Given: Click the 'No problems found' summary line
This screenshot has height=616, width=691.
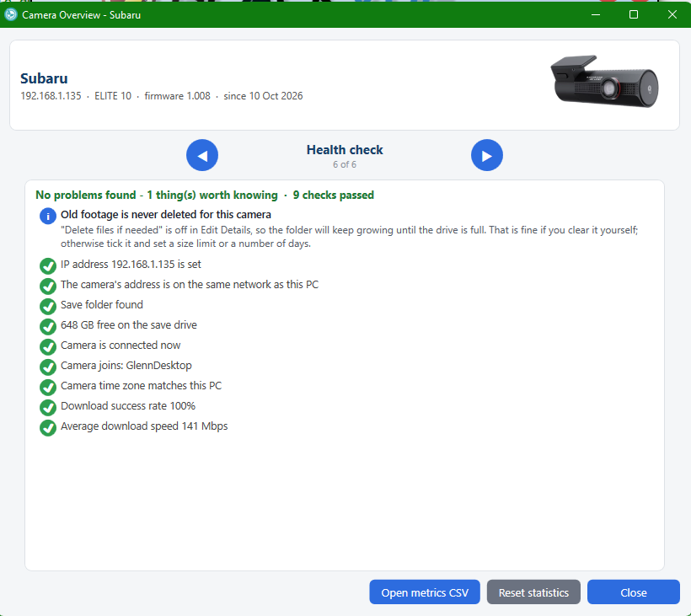Looking at the screenshot, I should tap(205, 196).
